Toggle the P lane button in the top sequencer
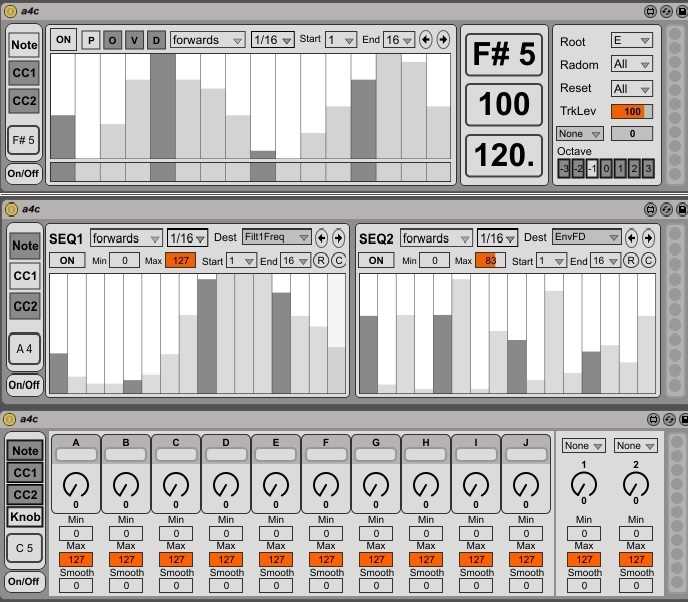The image size is (689, 602). 91,40
